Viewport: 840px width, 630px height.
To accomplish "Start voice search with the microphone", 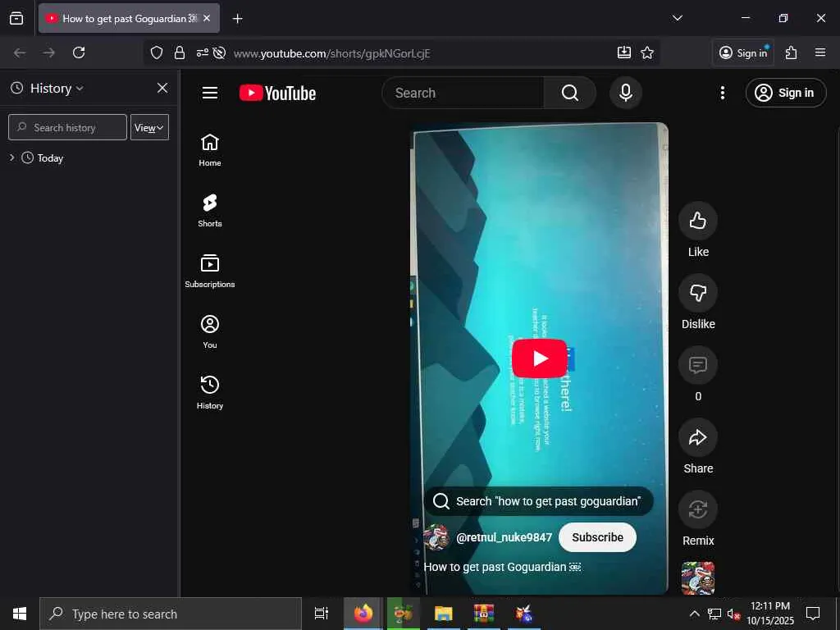I will (x=625, y=94).
